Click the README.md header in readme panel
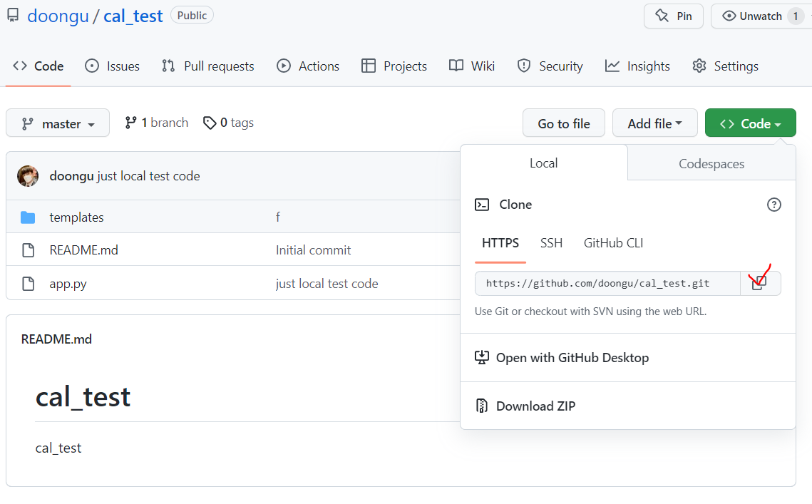 (56, 339)
